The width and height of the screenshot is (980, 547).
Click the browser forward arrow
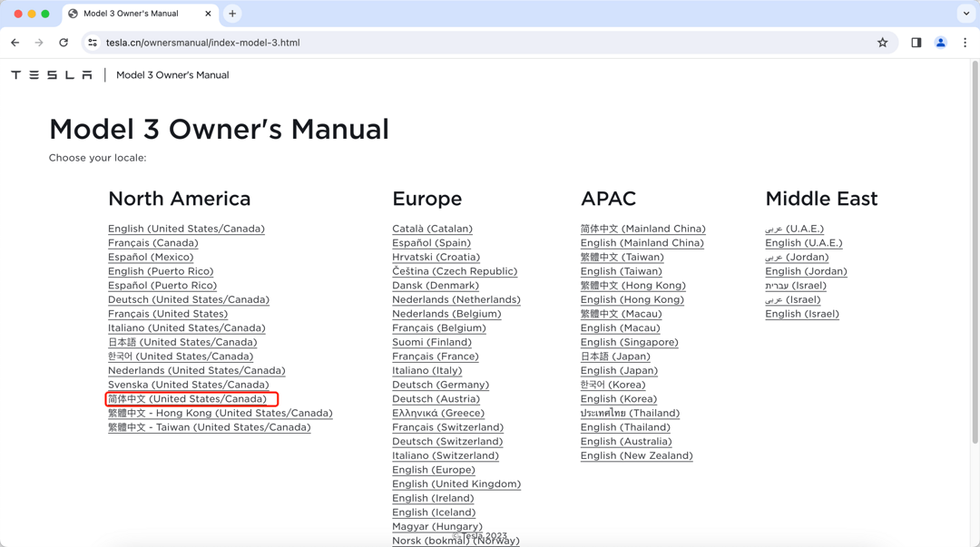tap(39, 43)
